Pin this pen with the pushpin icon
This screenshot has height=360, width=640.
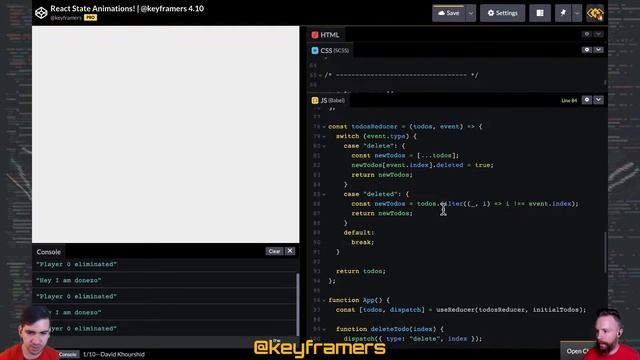pos(563,13)
